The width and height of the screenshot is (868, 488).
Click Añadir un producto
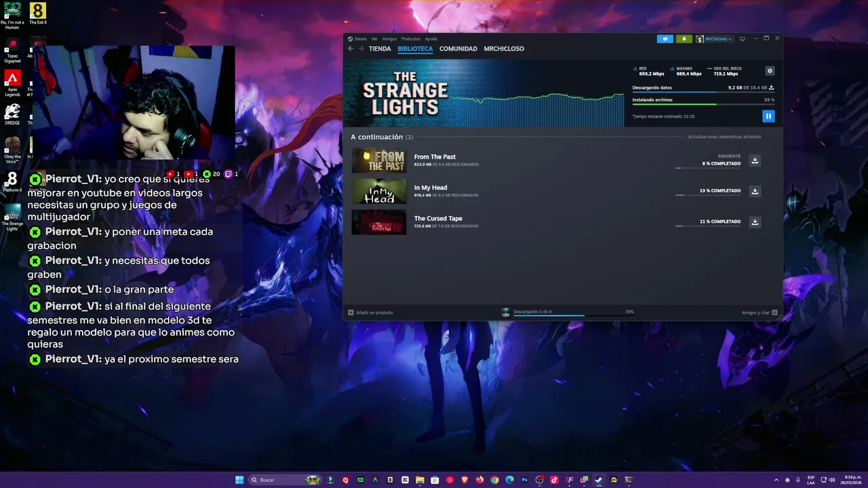pyautogui.click(x=370, y=312)
